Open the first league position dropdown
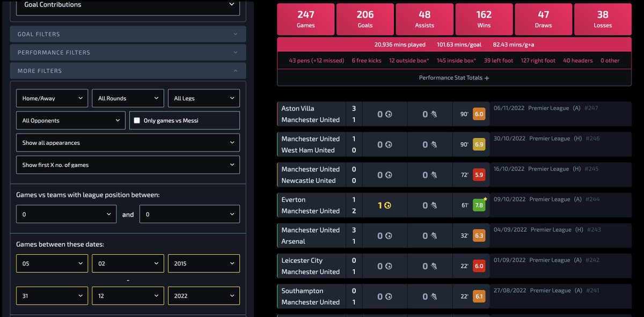The width and height of the screenshot is (644, 317). tap(67, 214)
